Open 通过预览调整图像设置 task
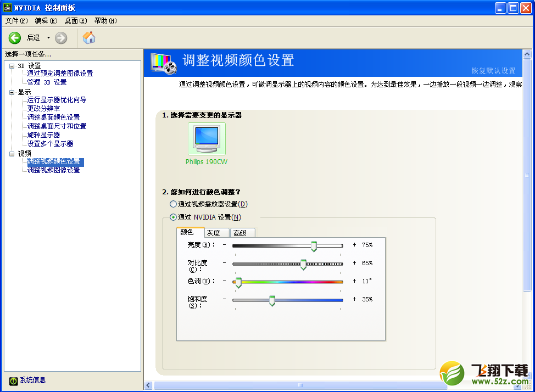This screenshot has height=392, width=535. [60, 74]
